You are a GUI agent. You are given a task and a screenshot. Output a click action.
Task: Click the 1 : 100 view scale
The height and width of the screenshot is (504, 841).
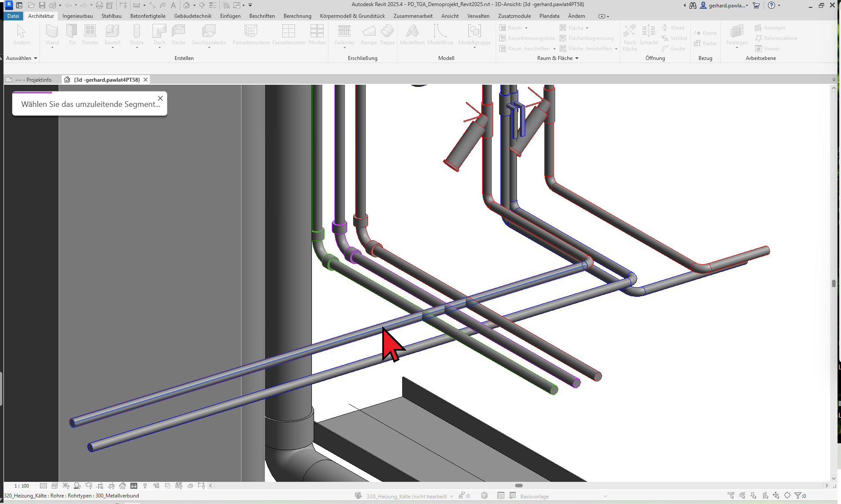(22, 486)
